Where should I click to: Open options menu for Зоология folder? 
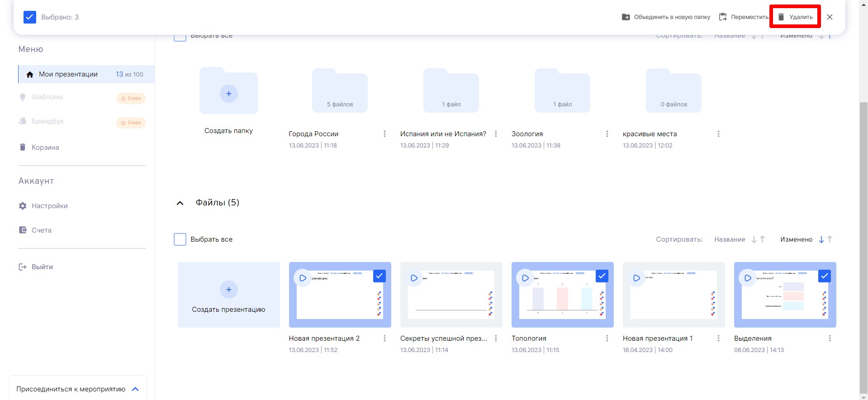pos(607,134)
